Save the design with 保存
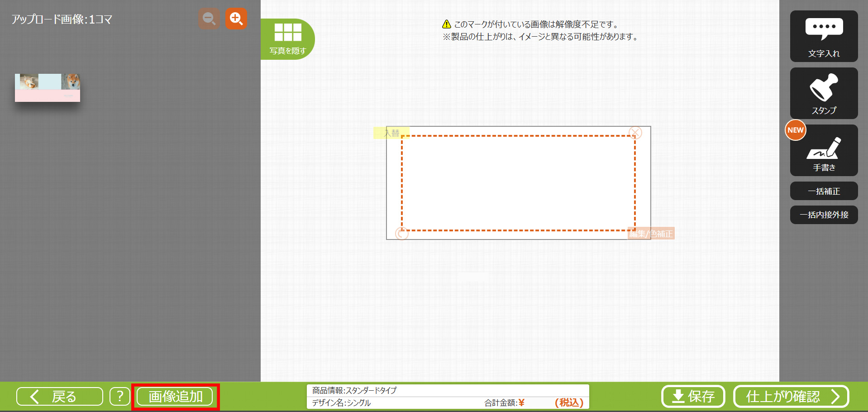 click(693, 397)
